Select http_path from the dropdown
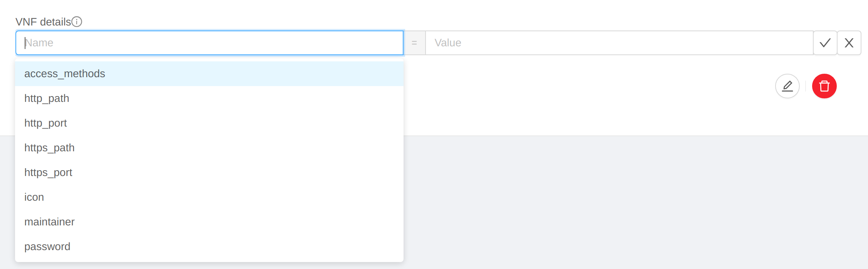Image resolution: width=868 pixels, height=269 pixels. click(x=47, y=98)
